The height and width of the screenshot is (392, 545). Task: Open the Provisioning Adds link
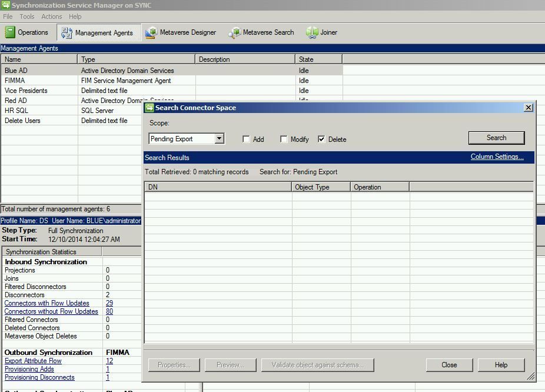29,369
